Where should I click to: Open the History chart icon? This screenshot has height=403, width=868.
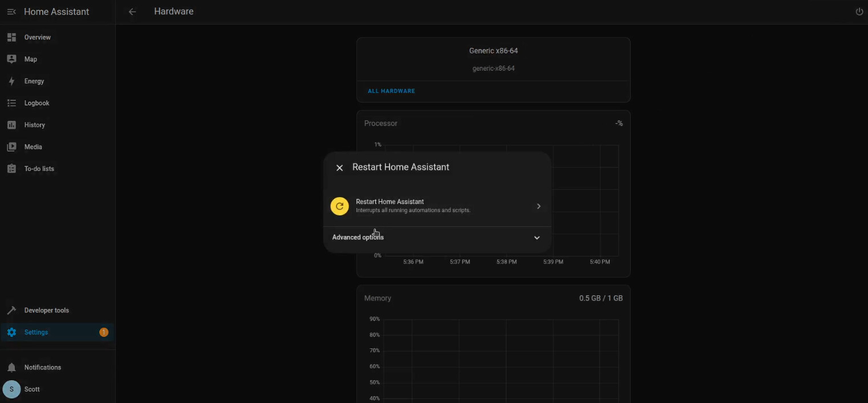click(11, 125)
